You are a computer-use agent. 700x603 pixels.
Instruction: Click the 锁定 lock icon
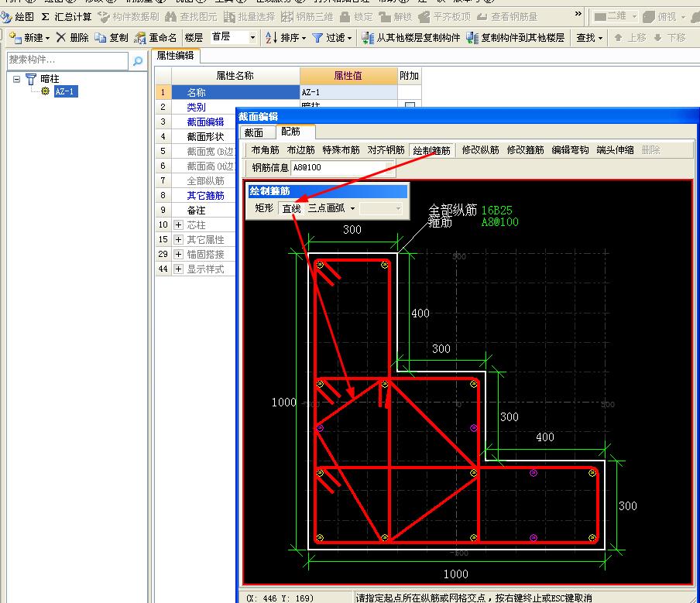[x=345, y=17]
